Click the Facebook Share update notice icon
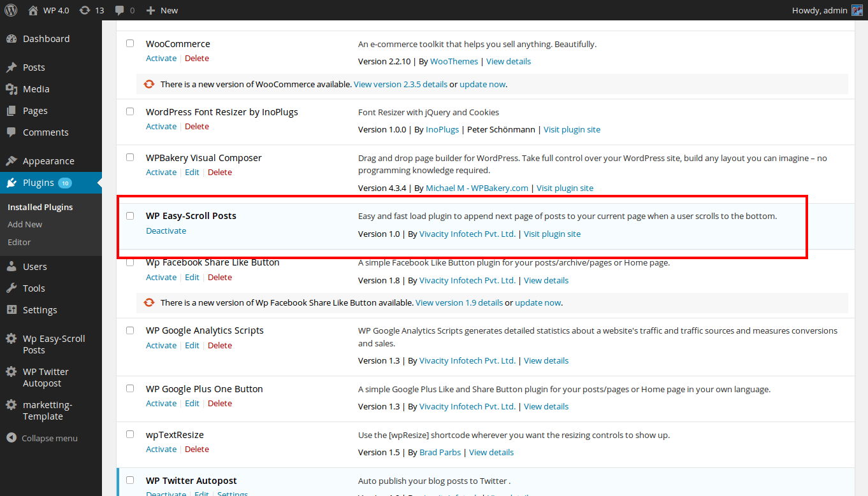This screenshot has height=496, width=868. coord(149,302)
